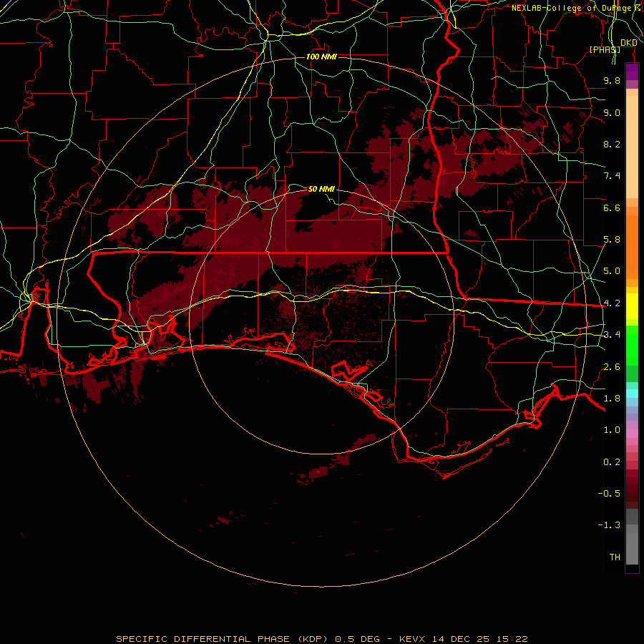The height and width of the screenshot is (644, 644).
Task: Click the 9.8 legend value
Action: tap(612, 80)
